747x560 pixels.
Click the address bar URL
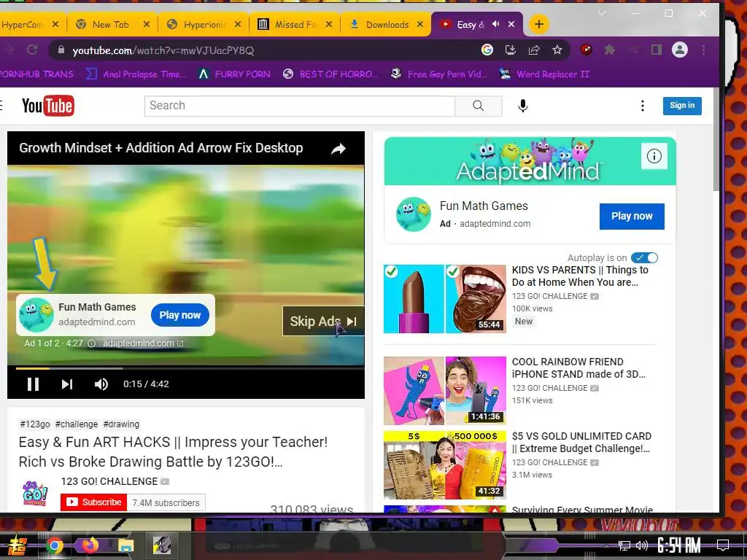point(163,50)
